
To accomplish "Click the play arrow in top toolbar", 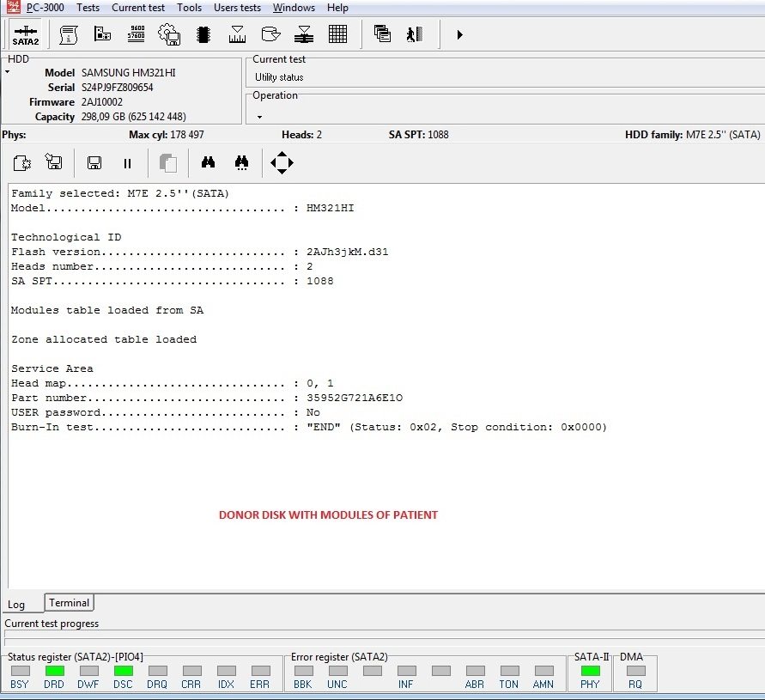I will [x=459, y=34].
